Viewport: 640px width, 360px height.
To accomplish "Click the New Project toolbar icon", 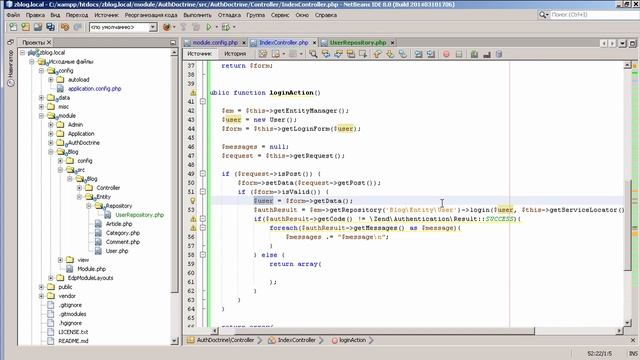I will 25,27.
